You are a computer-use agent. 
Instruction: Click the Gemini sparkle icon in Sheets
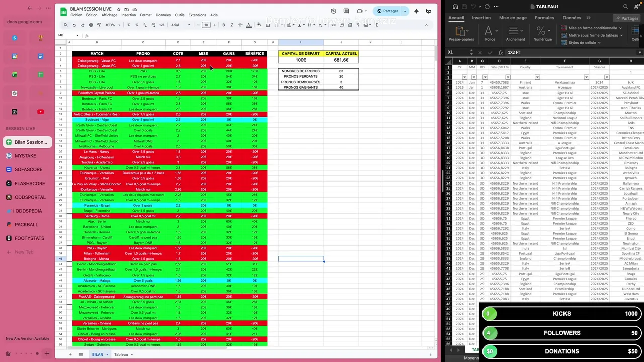[416, 11]
